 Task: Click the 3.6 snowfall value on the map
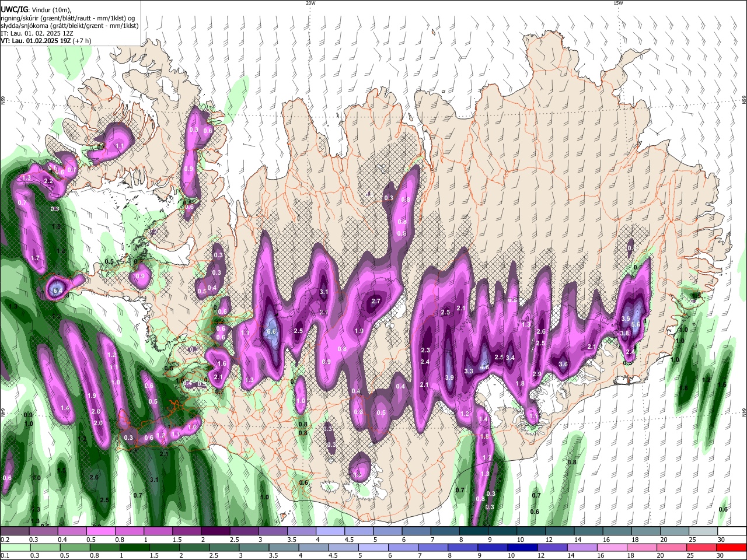coord(563,364)
